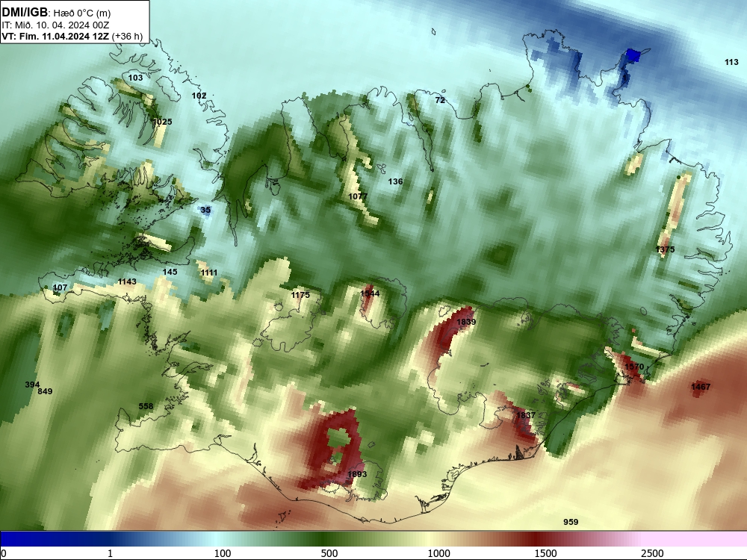Click the 'VT: Fim. 11.04.2024 12Z' line

55,36
